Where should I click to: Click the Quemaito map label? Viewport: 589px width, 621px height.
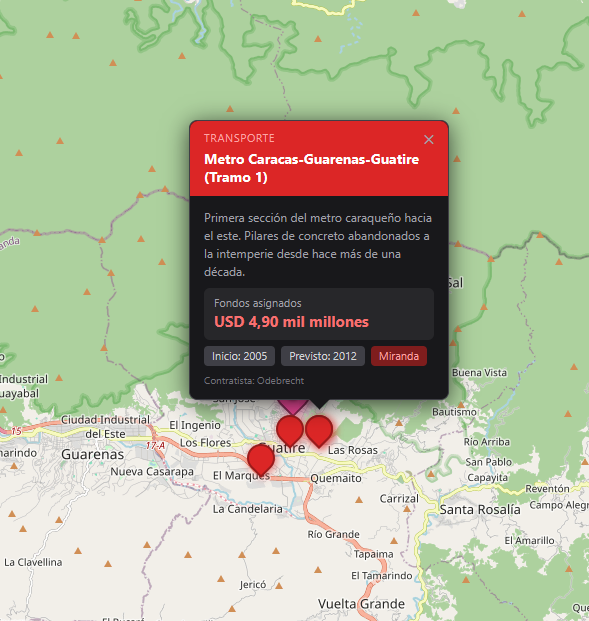coord(336,478)
